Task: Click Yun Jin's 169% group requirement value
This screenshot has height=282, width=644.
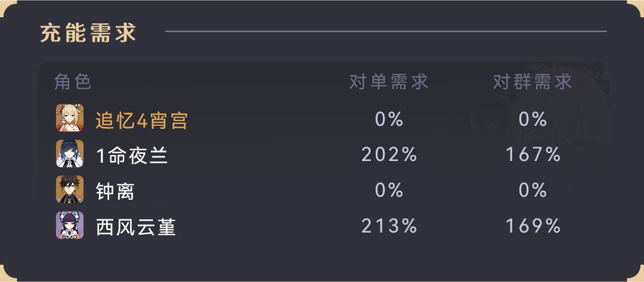Action: [532, 226]
